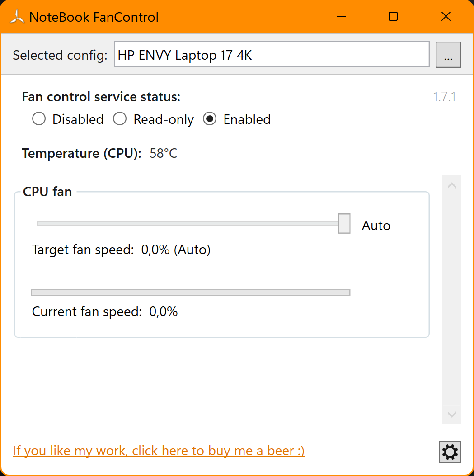Click the scrollbar down arrow

pyautogui.click(x=451, y=414)
